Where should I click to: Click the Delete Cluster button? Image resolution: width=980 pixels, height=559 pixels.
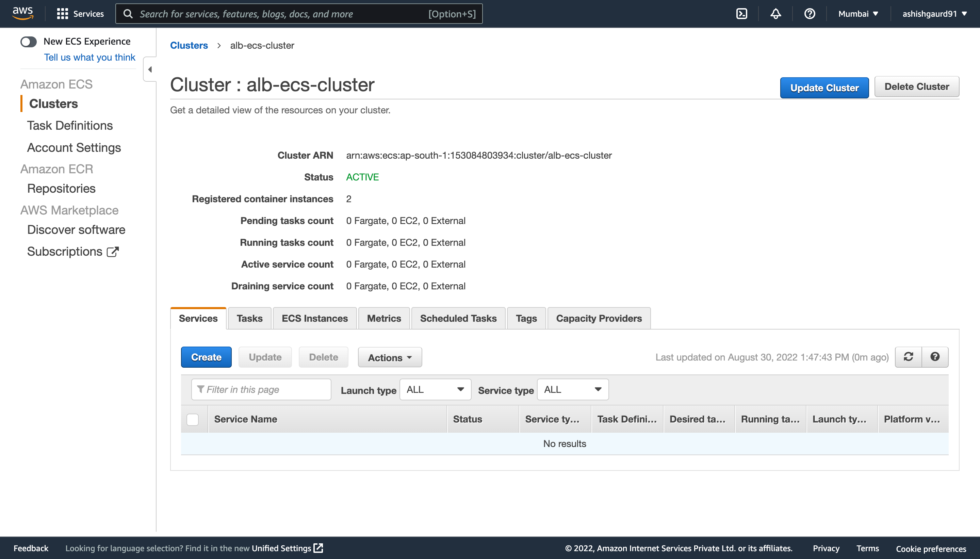coord(916,86)
